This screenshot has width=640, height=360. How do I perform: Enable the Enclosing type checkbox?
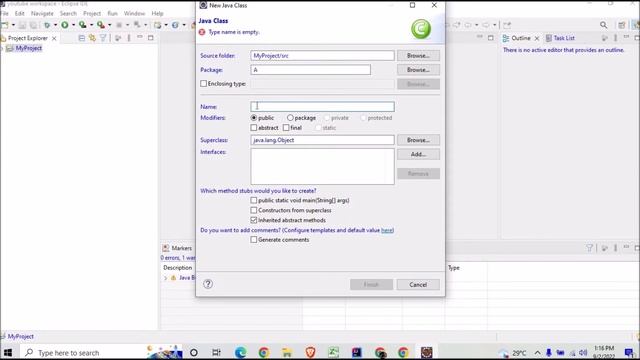203,84
